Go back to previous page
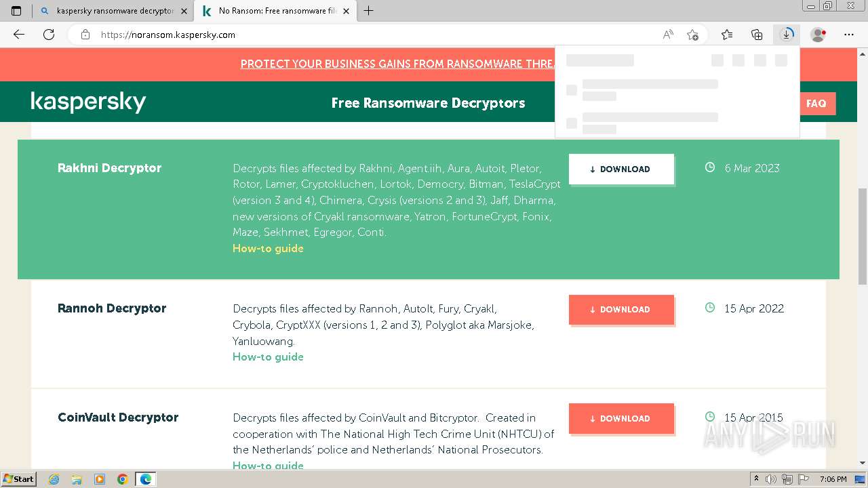 [x=19, y=35]
